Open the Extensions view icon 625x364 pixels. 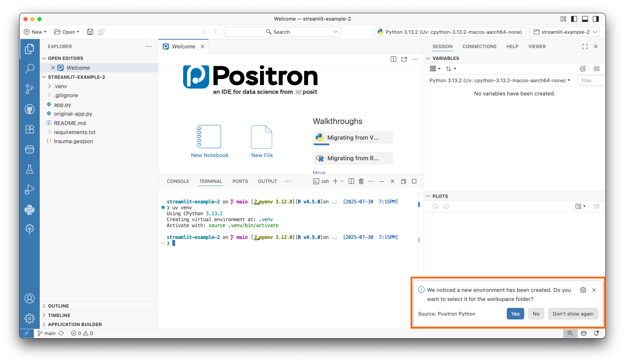point(30,129)
